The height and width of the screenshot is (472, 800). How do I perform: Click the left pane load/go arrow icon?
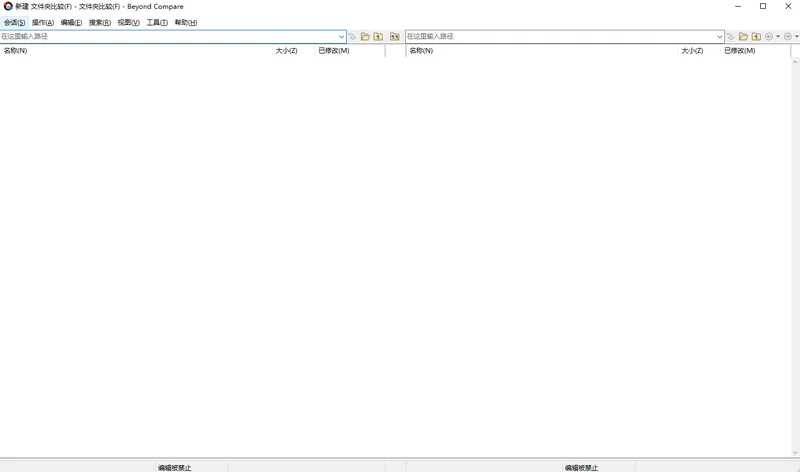point(353,37)
